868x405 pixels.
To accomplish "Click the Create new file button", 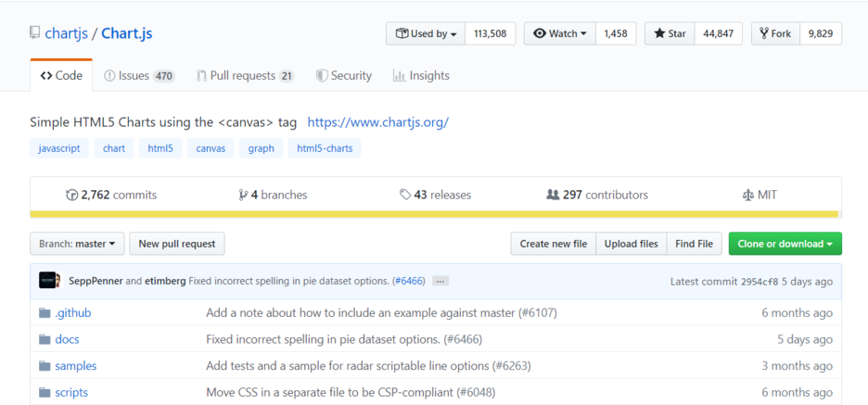I will coord(554,244).
